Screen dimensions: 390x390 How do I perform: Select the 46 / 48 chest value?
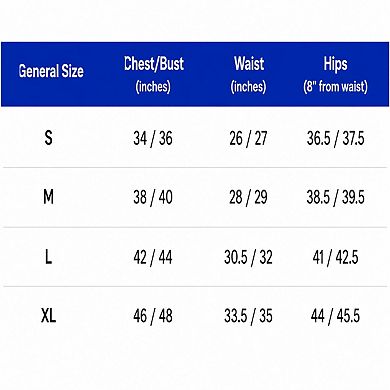click(153, 316)
